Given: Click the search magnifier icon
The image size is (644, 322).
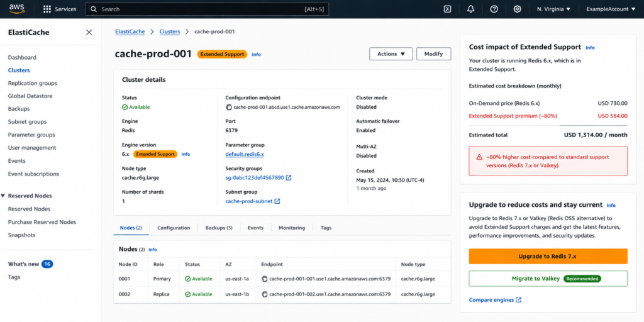Looking at the screenshot, I should pos(94,9).
